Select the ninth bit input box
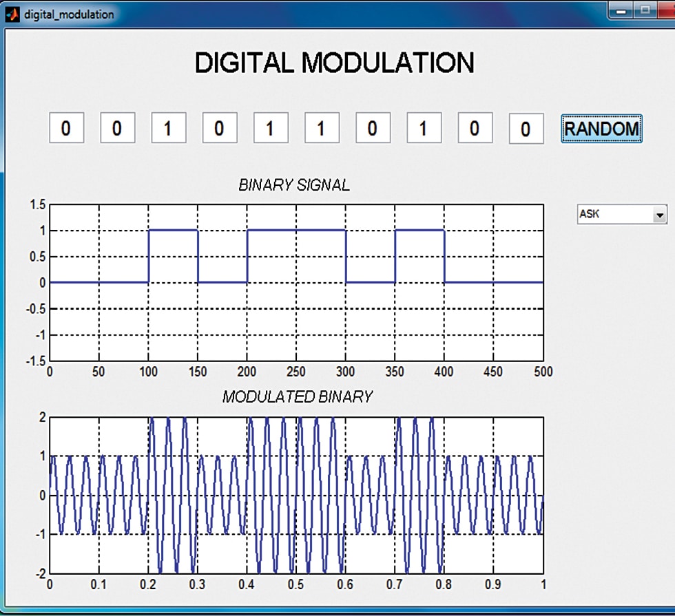 click(475, 129)
